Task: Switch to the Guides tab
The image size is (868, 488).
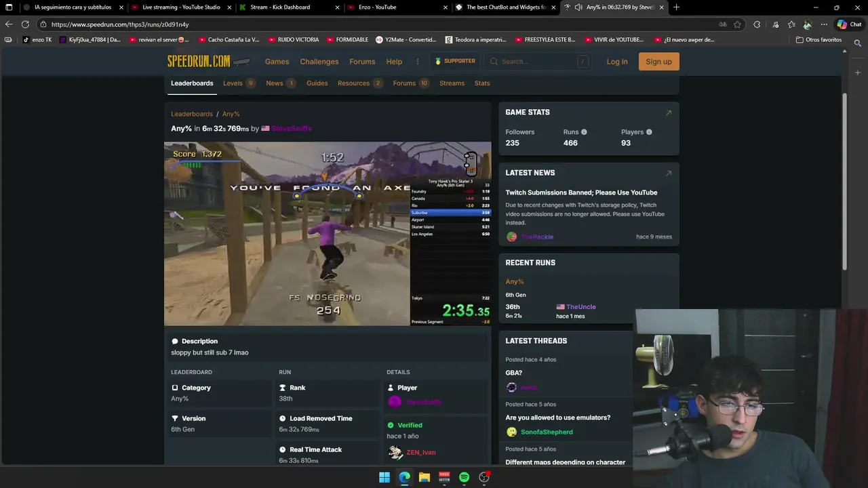Action: (317, 83)
